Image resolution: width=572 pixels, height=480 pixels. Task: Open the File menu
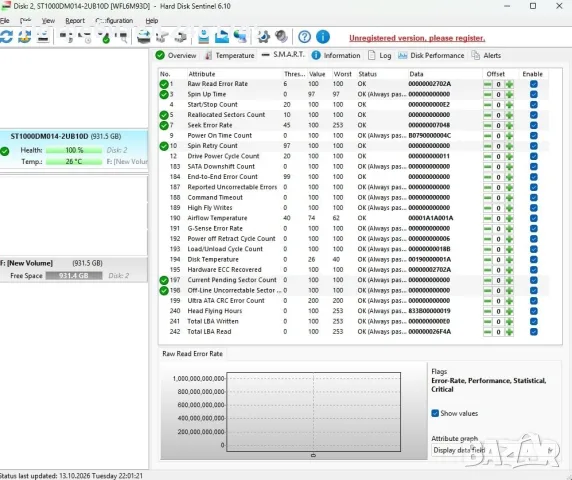(4, 21)
